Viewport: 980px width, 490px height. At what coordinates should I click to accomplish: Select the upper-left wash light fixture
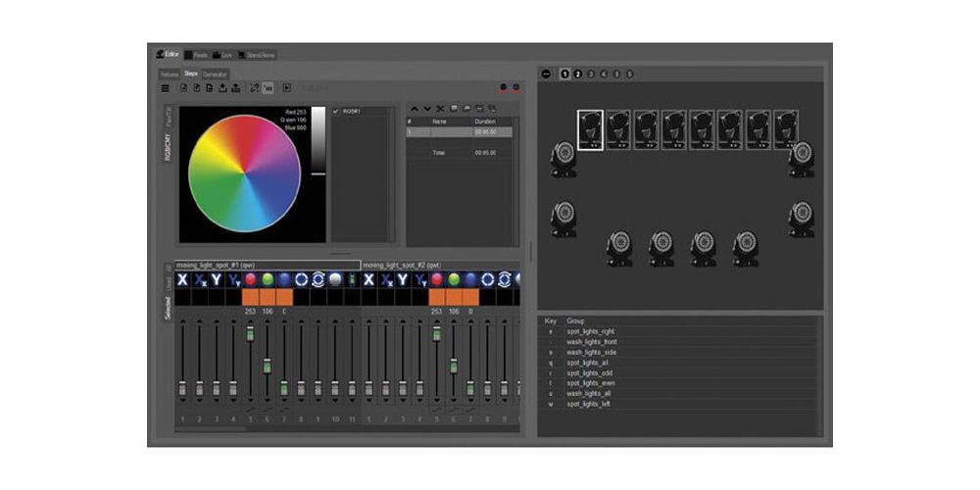click(563, 160)
